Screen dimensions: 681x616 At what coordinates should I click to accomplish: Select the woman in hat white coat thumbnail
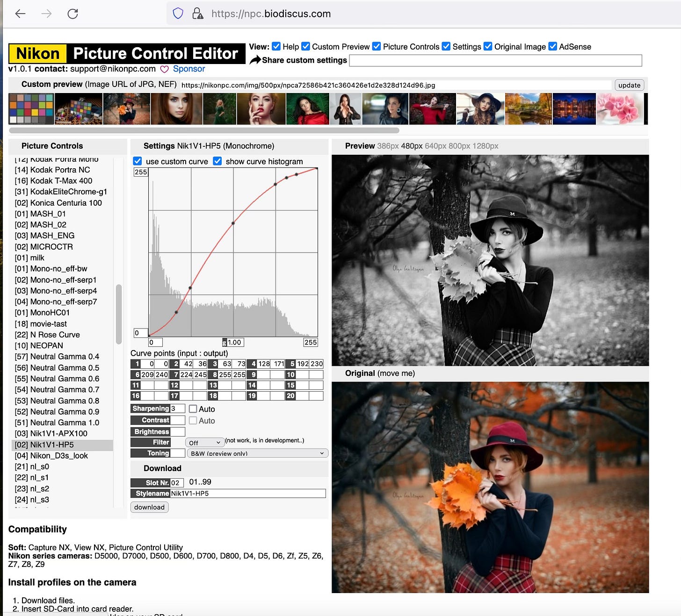click(481, 109)
